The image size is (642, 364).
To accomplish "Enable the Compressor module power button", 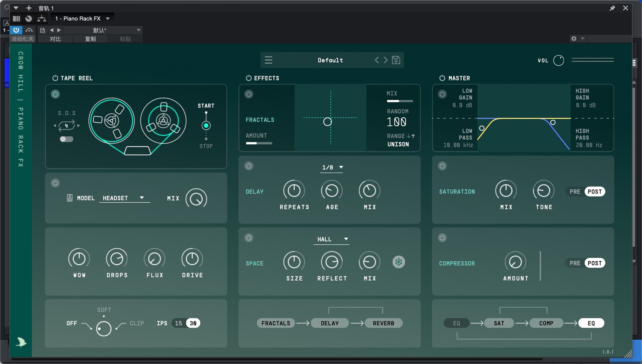I will [442, 238].
